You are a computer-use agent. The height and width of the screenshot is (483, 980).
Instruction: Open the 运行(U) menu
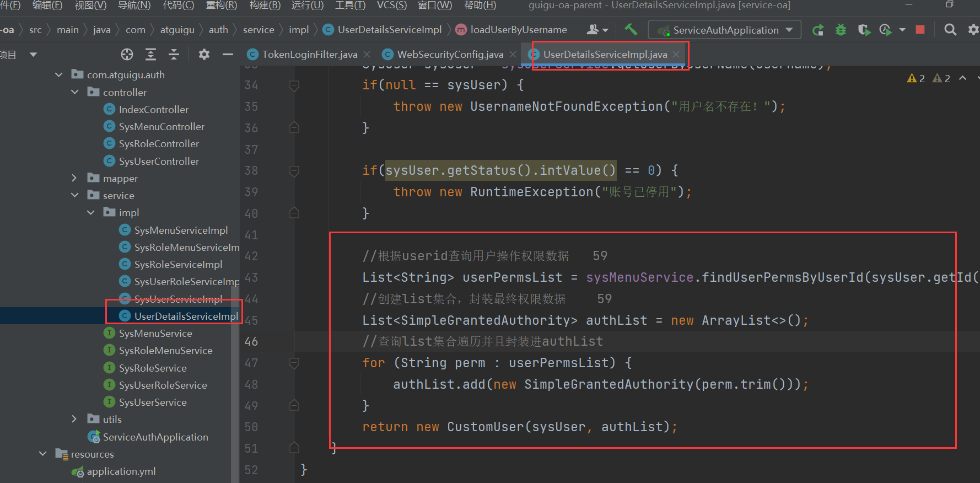[308, 5]
